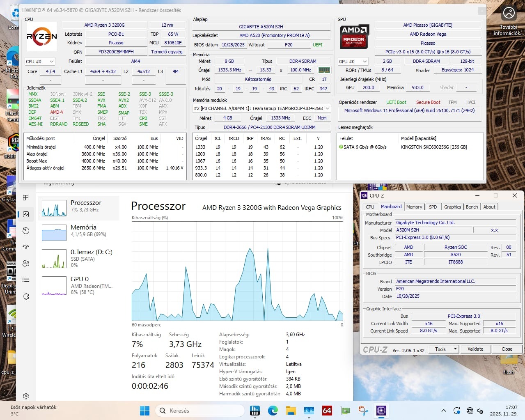
Task: Select Processzor performance graph entry
Action: click(79, 208)
